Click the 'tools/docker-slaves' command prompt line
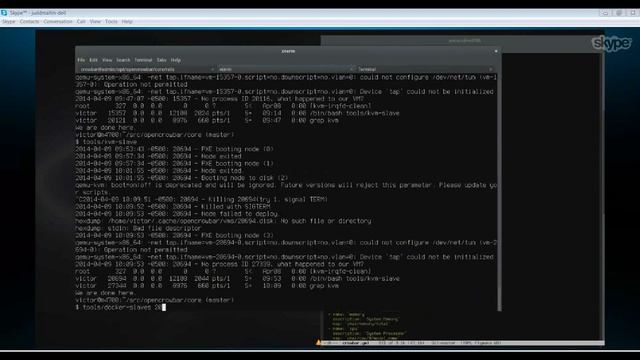 click(x=121, y=307)
